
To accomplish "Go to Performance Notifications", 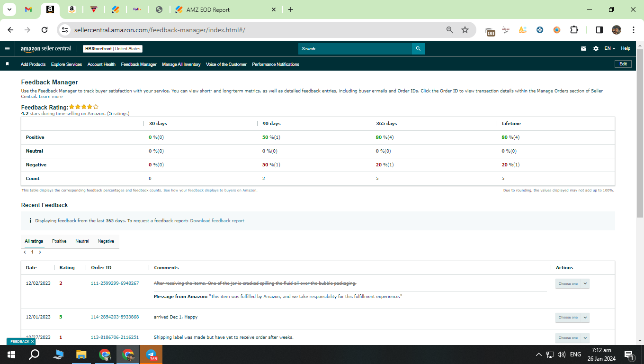I will click(x=276, y=64).
